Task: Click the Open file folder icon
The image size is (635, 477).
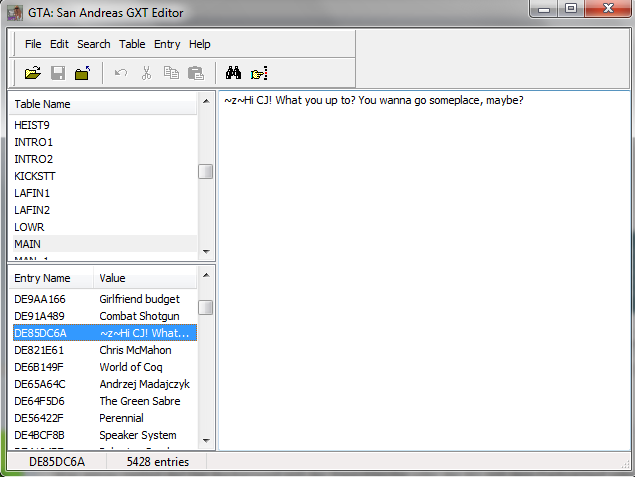Action: [33, 73]
